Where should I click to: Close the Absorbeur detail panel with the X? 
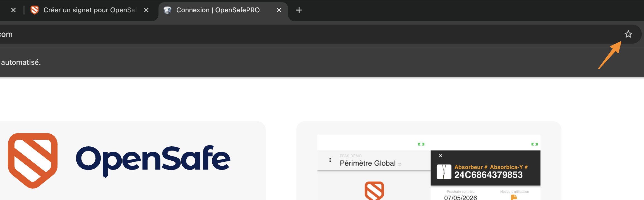click(440, 156)
